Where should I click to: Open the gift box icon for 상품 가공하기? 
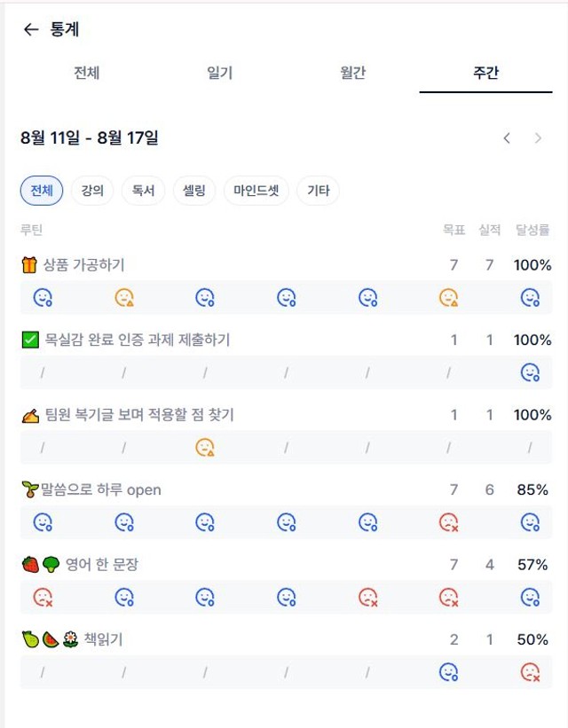coord(28,265)
